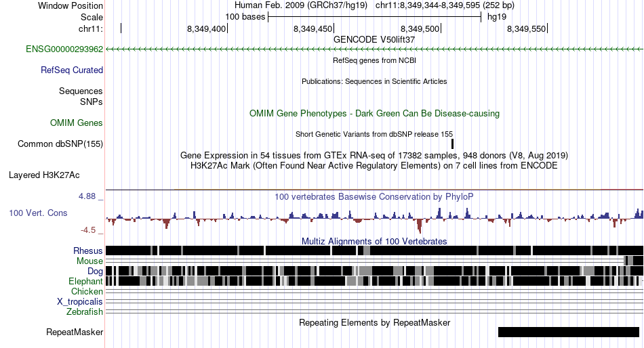Click the RepeatMasker track label
Image resolution: width=644 pixels, height=348 pixels.
(75, 332)
